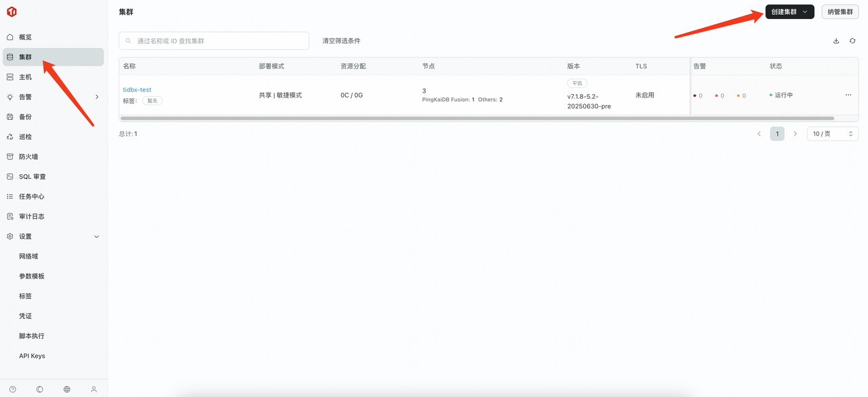Refresh the cluster list
The height and width of the screenshot is (397, 868).
point(852,41)
